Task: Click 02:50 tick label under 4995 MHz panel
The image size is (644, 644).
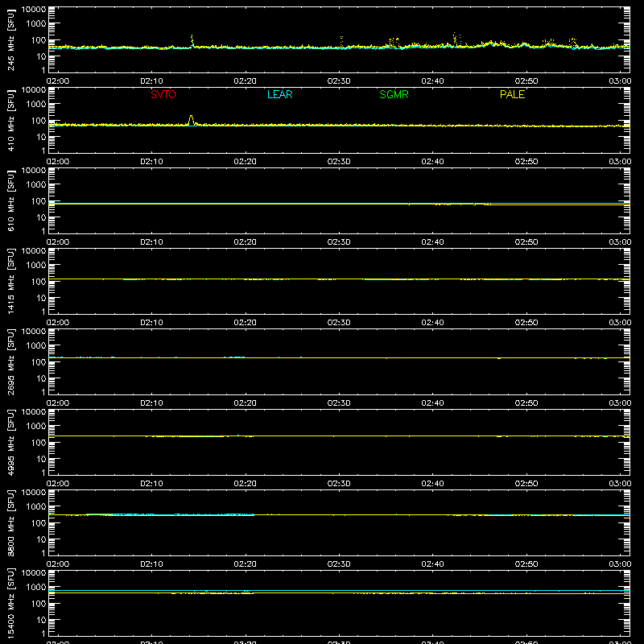Action: 526,484
